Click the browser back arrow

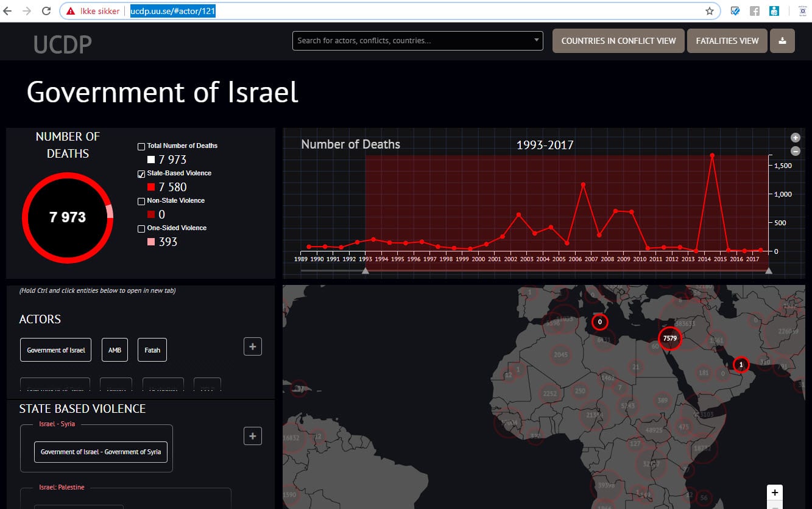[8, 11]
